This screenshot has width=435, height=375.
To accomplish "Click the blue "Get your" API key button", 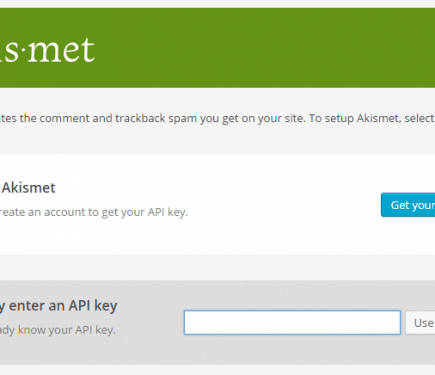I will (x=408, y=205).
